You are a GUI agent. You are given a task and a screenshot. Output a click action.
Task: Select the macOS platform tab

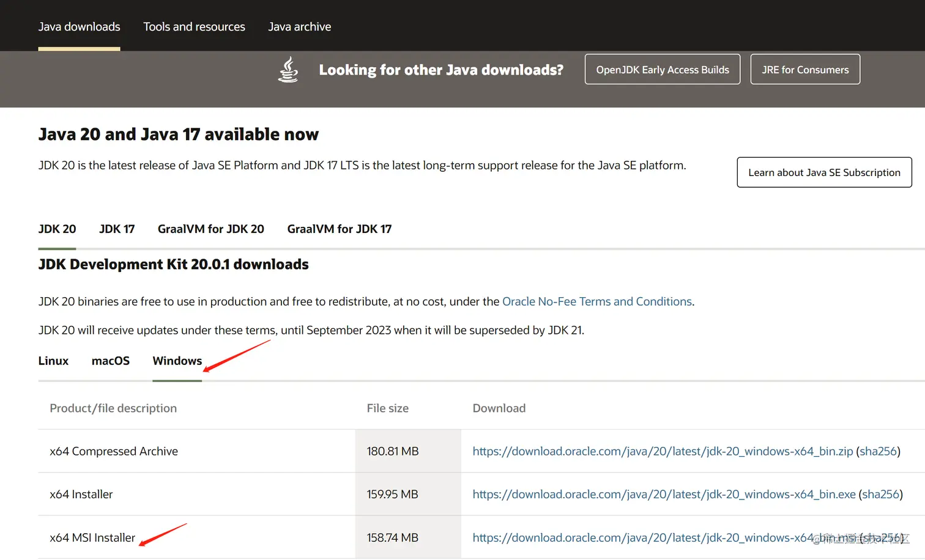coord(111,361)
